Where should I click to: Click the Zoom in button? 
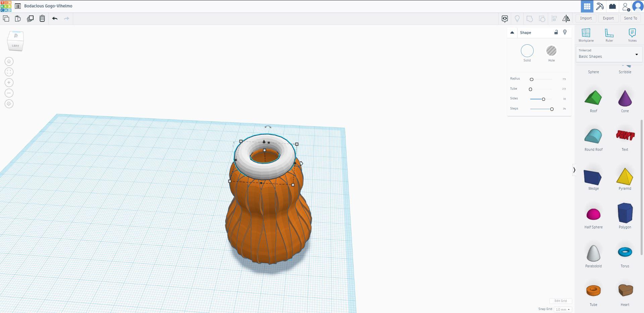tap(9, 83)
